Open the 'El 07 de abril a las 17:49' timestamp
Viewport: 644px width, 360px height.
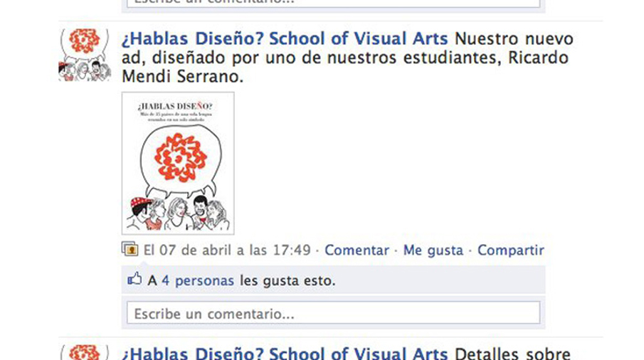tap(227, 250)
